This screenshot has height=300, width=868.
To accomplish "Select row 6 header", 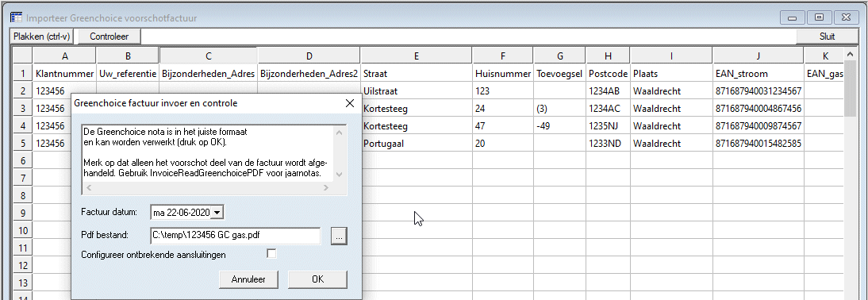I will 23,161.
